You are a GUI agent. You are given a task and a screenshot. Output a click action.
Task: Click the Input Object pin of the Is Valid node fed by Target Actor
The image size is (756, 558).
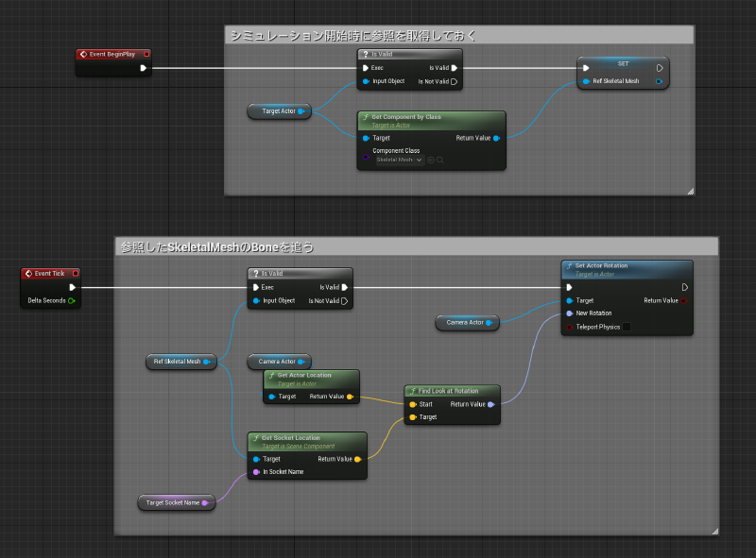(366, 81)
